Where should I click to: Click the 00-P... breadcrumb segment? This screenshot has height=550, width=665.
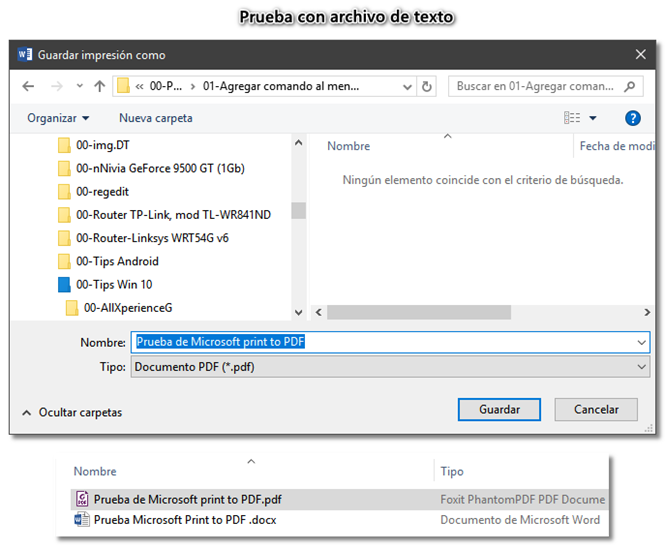coord(165,87)
